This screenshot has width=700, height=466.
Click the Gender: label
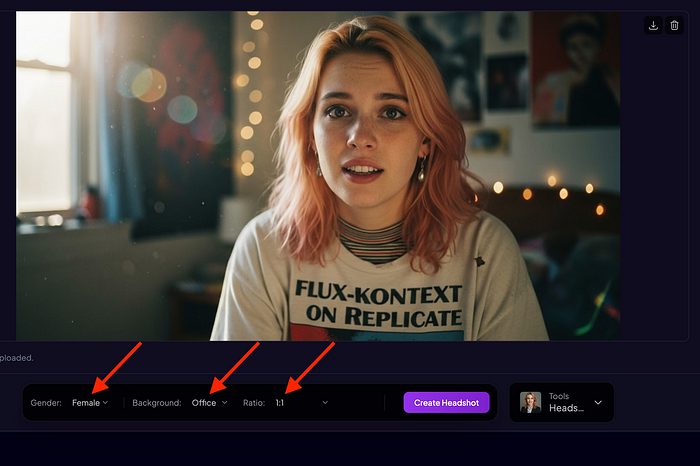[x=46, y=403]
